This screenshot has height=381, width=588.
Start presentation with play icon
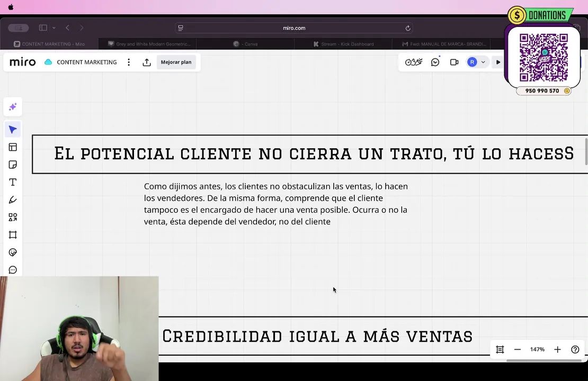(x=498, y=62)
